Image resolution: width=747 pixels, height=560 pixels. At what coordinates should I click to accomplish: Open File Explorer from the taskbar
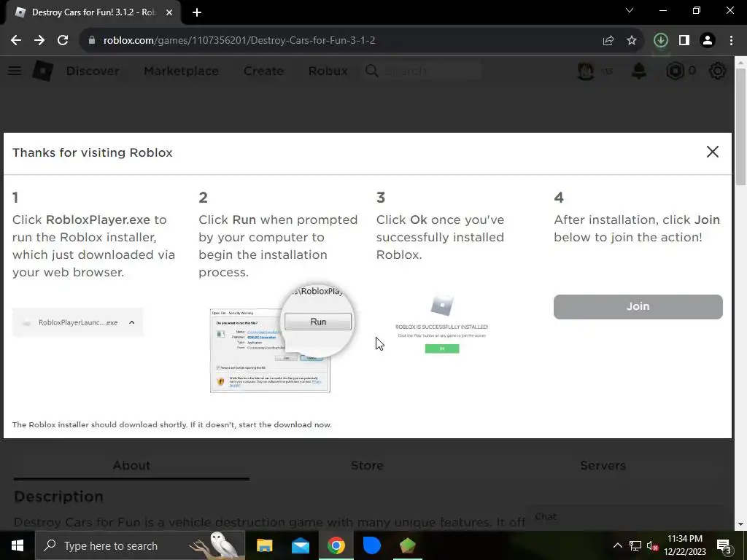coord(264,545)
